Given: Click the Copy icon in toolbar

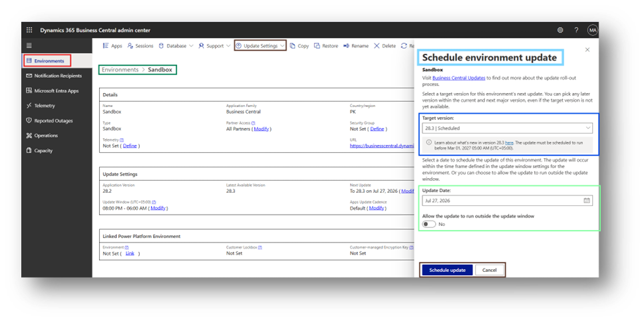Looking at the screenshot, I should [x=293, y=46].
